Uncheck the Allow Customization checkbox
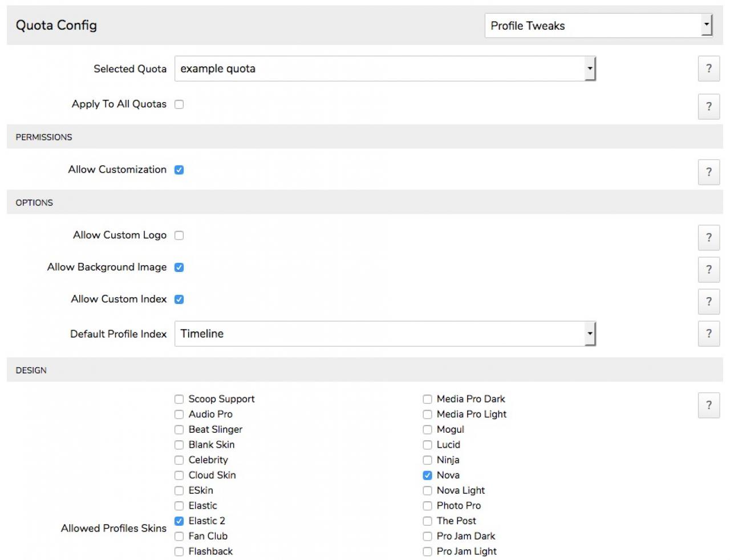Image resolution: width=730 pixels, height=560 pixels. (x=179, y=170)
